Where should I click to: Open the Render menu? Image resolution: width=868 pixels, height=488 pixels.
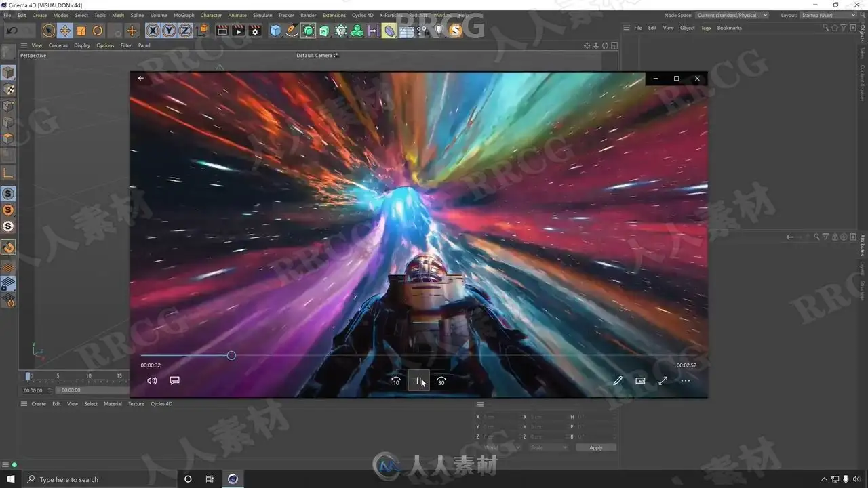[309, 15]
